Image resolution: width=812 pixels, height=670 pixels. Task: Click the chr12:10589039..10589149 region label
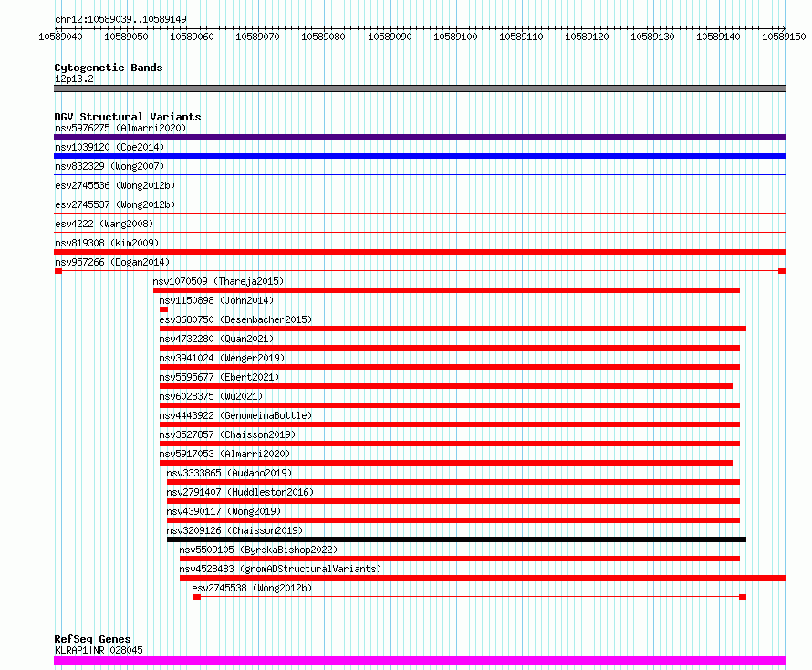pos(120,20)
